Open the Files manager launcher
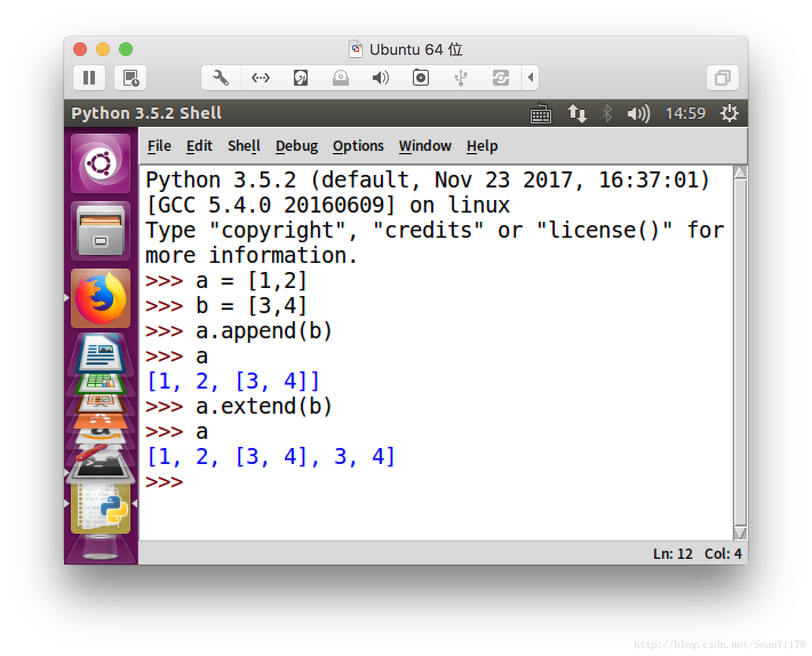Image resolution: width=812 pixels, height=656 pixels. 101,231
